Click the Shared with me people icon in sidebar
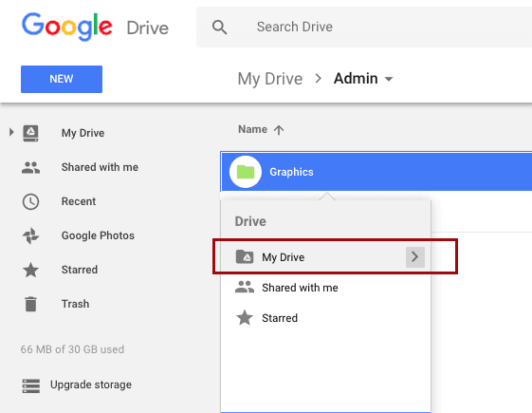532x413 pixels. (31, 167)
